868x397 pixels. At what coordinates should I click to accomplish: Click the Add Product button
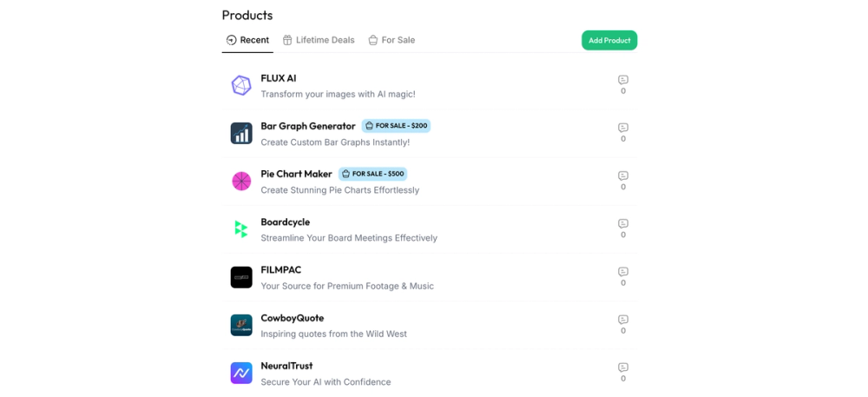pyautogui.click(x=609, y=41)
